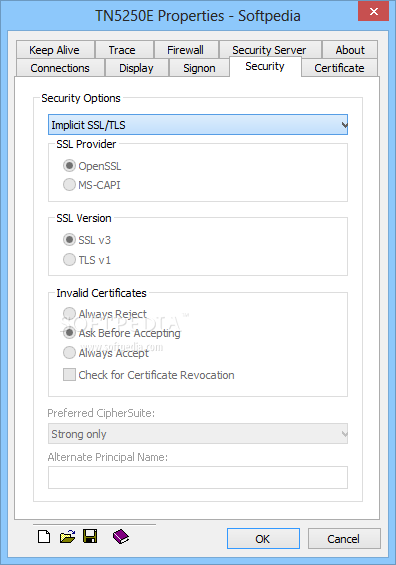Open the Trace tab
Image resolution: width=396 pixels, height=565 pixels.
click(124, 50)
